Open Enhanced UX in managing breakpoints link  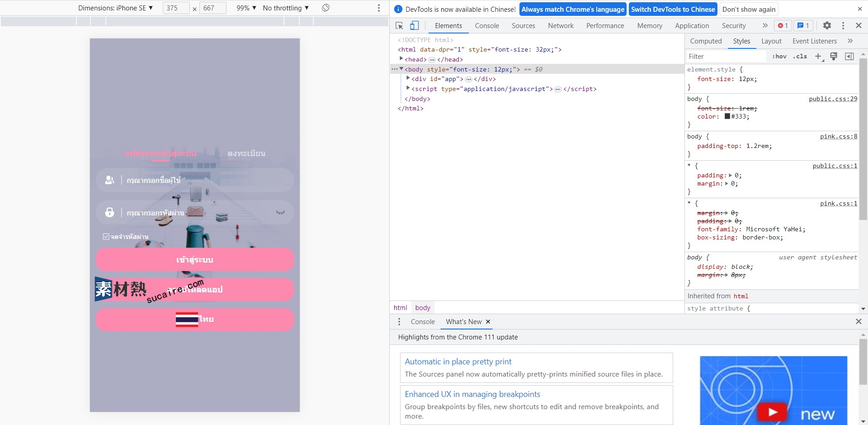tap(472, 394)
